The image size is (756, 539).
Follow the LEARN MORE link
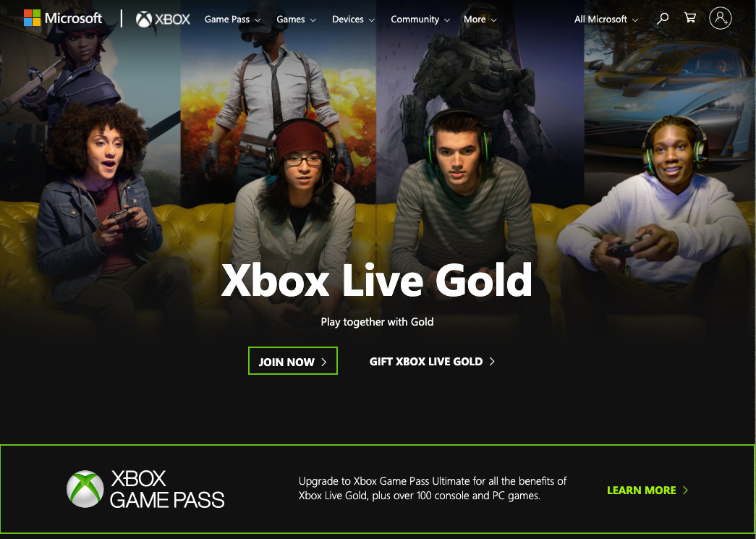coord(647,491)
